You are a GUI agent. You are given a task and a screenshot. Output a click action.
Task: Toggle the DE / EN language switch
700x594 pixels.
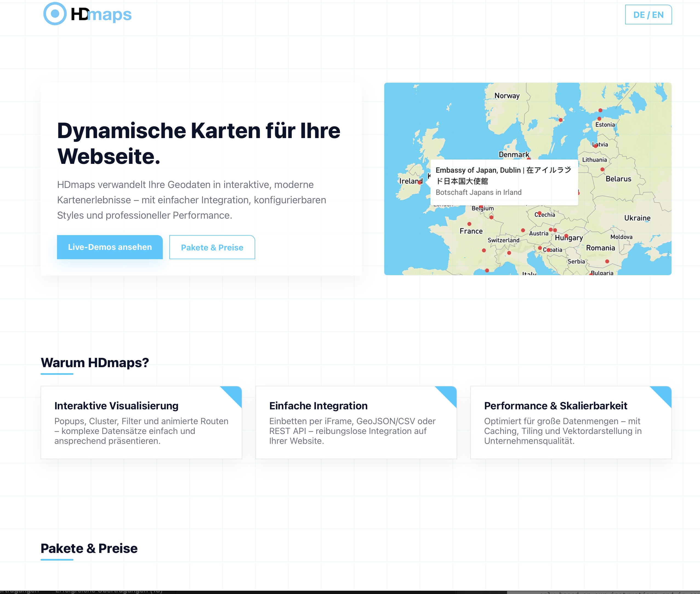coord(648,15)
